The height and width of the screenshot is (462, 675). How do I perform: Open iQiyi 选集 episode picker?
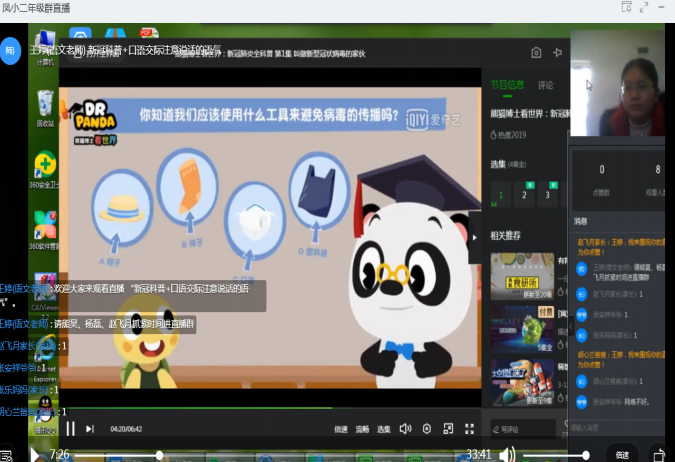tap(384, 429)
